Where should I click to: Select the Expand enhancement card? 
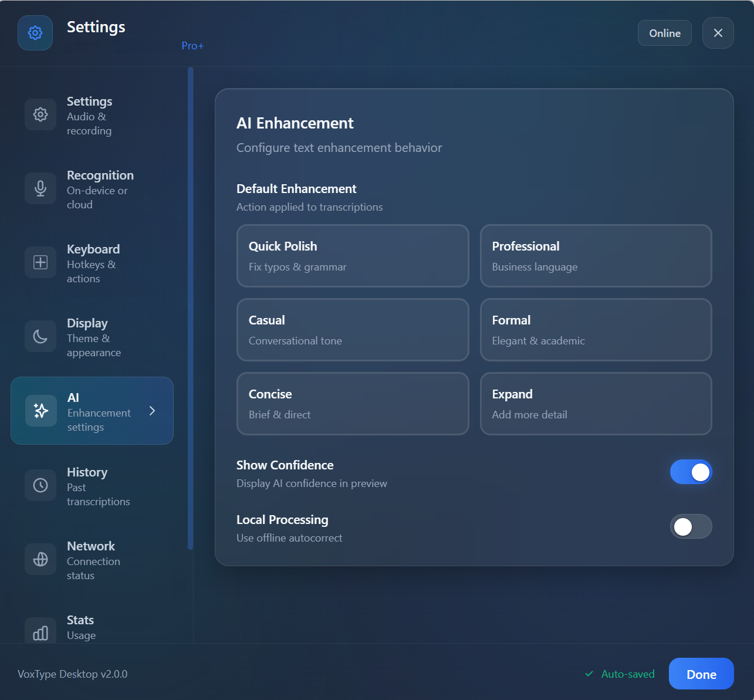tap(596, 404)
